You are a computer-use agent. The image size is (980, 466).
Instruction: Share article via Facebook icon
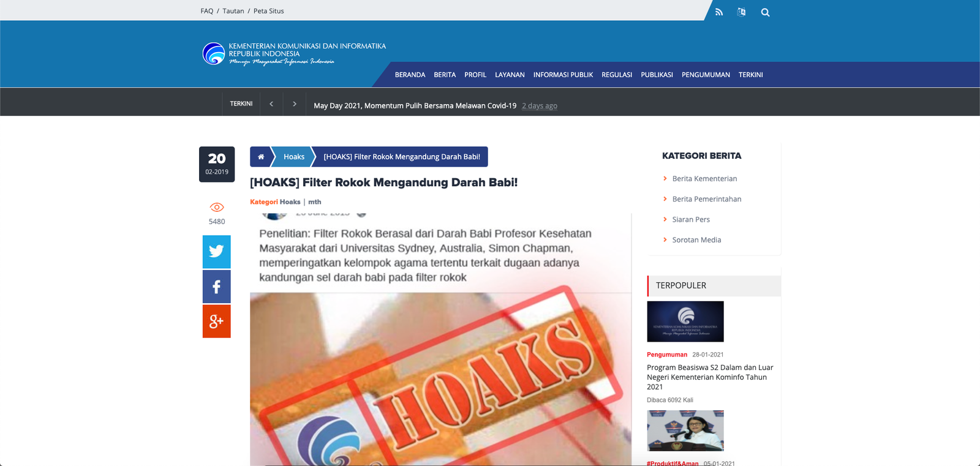click(x=217, y=287)
